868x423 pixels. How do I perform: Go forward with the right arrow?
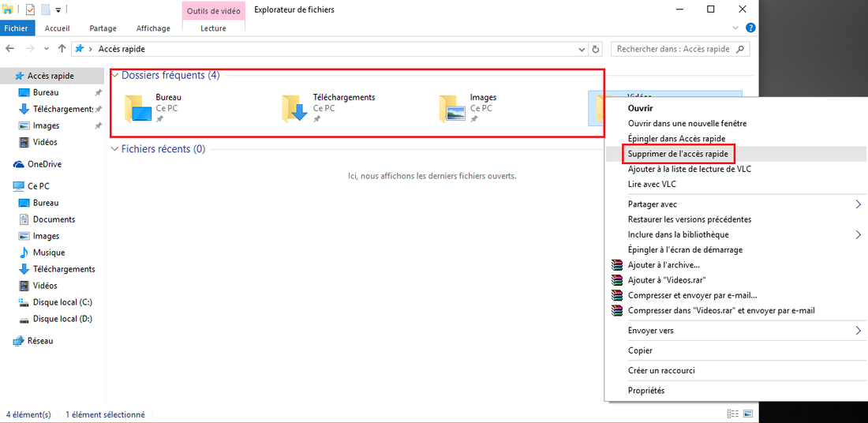coord(31,49)
